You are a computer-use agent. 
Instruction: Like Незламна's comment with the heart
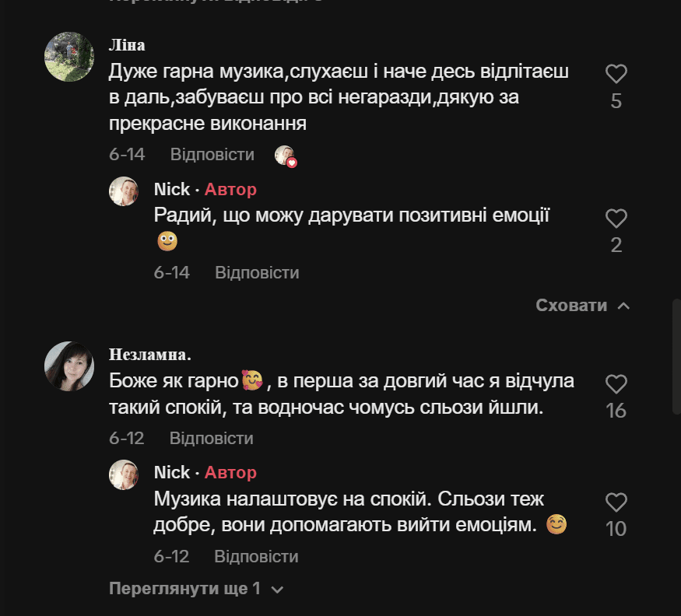point(616,384)
